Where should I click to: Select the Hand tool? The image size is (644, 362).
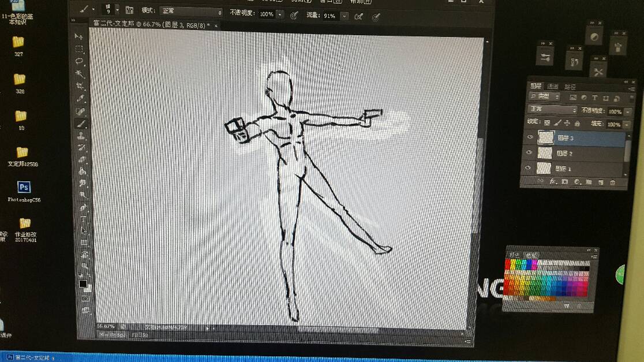84,255
